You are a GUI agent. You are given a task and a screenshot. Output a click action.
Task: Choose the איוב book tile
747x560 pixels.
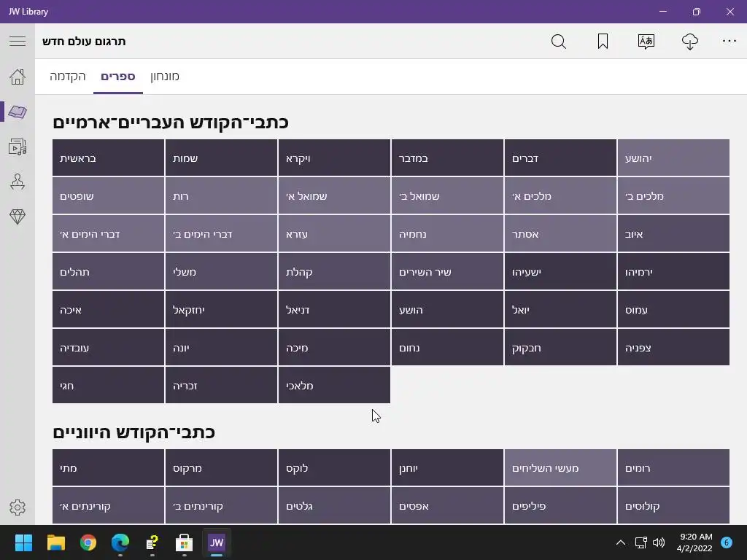pos(673,233)
